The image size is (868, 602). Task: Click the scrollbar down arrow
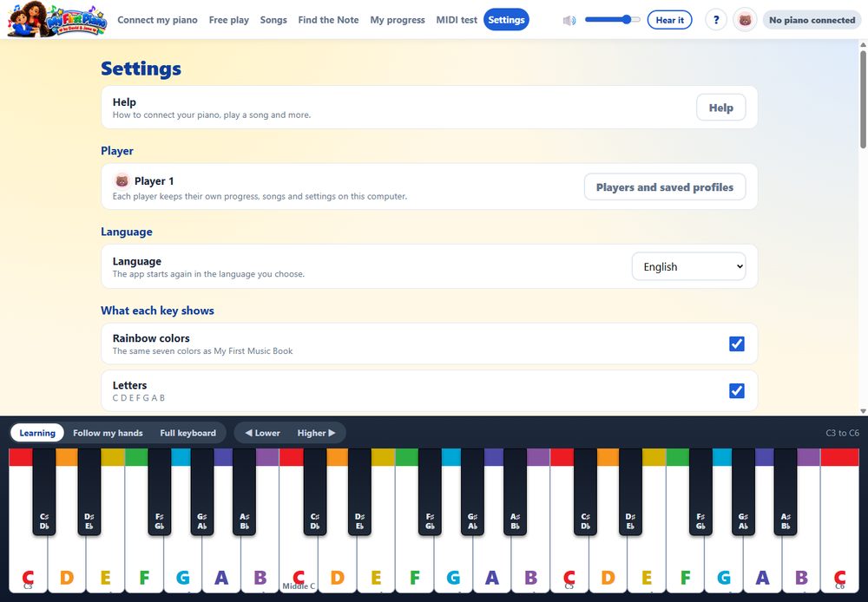(863, 411)
